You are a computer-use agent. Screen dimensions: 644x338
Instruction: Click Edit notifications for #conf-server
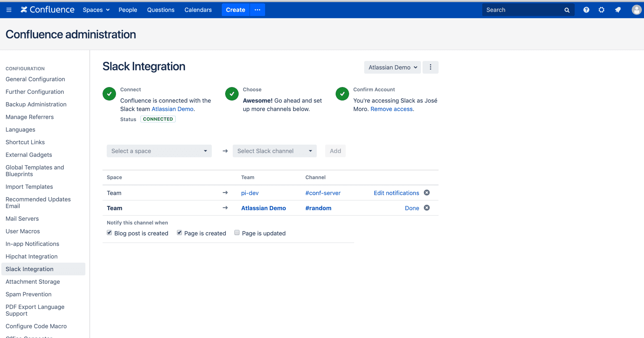396,193
